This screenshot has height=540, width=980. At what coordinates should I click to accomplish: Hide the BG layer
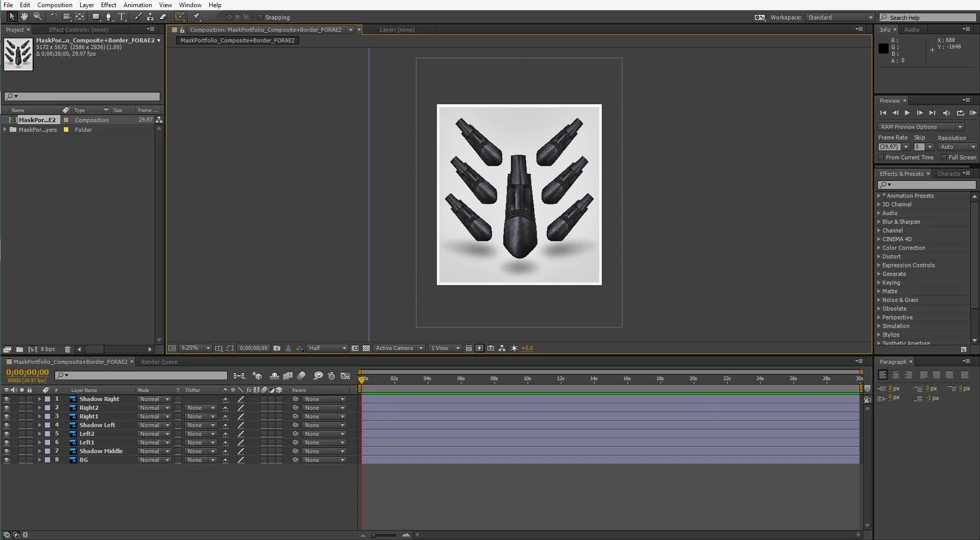7,460
